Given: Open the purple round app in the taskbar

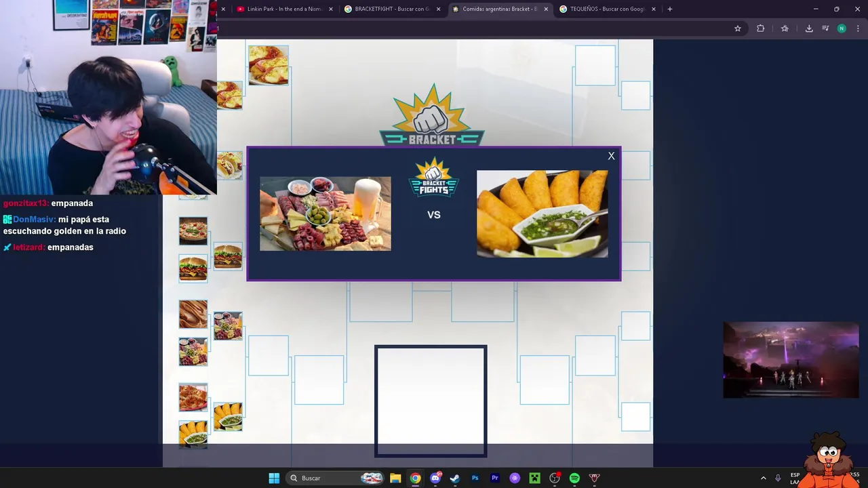Looking at the screenshot, I should click(x=515, y=478).
